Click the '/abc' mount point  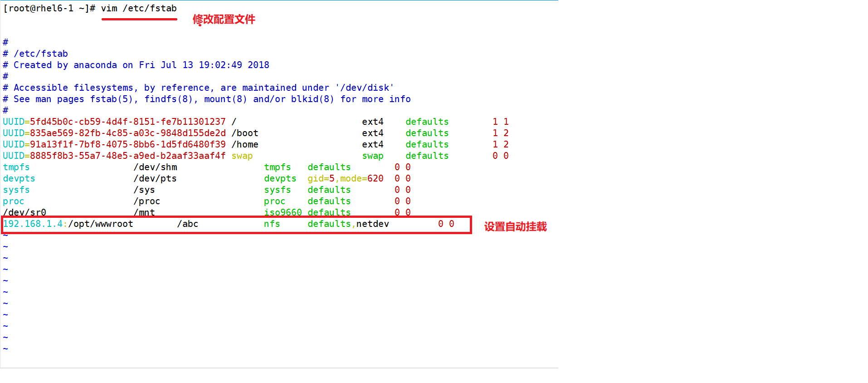[x=188, y=224]
